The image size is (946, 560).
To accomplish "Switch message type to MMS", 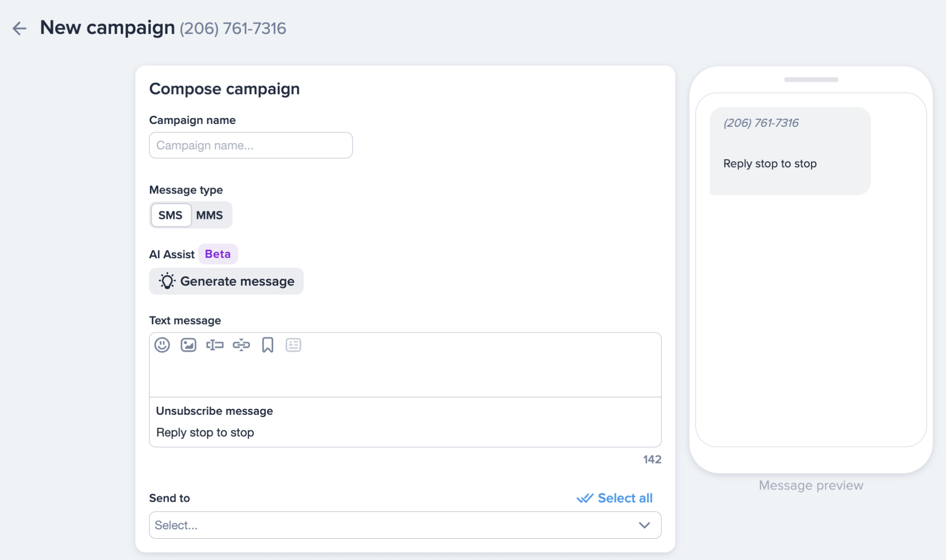I will (209, 215).
